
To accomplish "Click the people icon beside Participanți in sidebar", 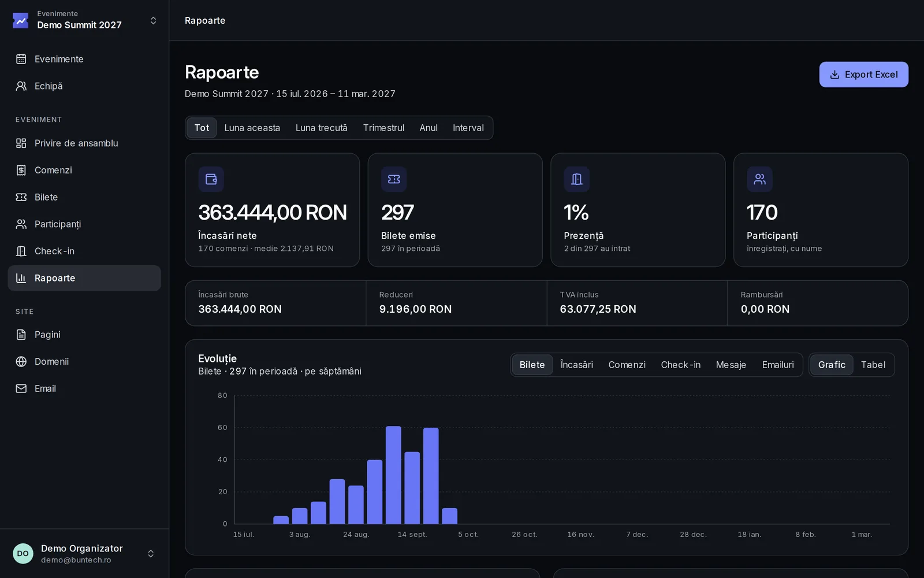I will coord(21,224).
